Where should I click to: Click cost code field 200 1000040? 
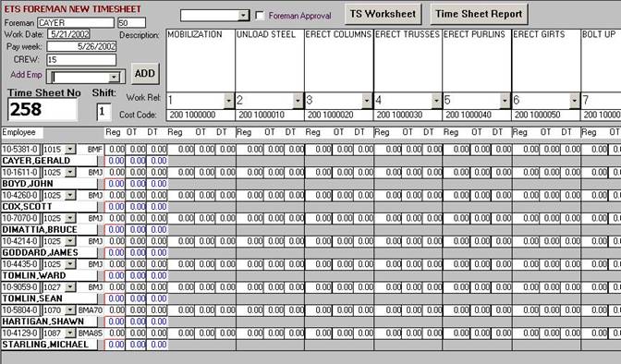[477, 115]
